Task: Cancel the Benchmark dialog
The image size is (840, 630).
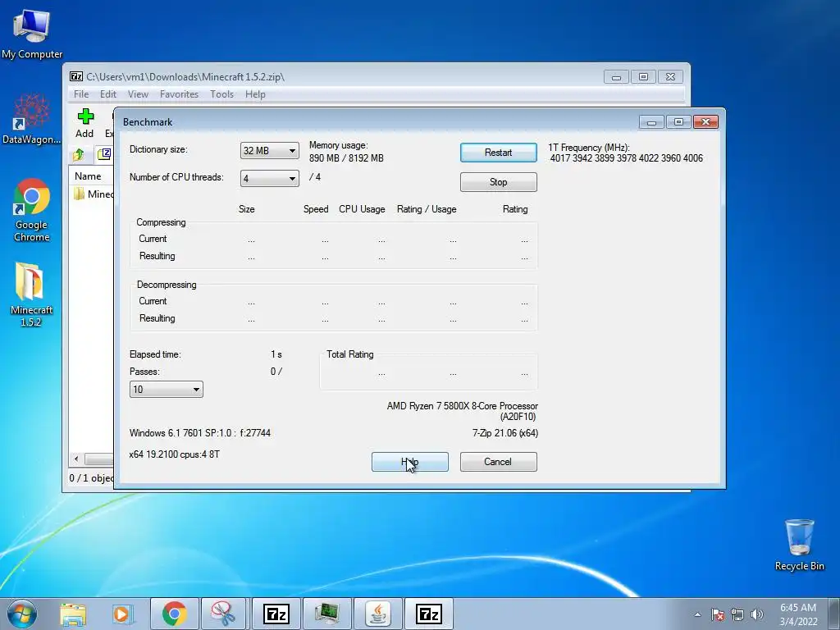Action: 498,462
